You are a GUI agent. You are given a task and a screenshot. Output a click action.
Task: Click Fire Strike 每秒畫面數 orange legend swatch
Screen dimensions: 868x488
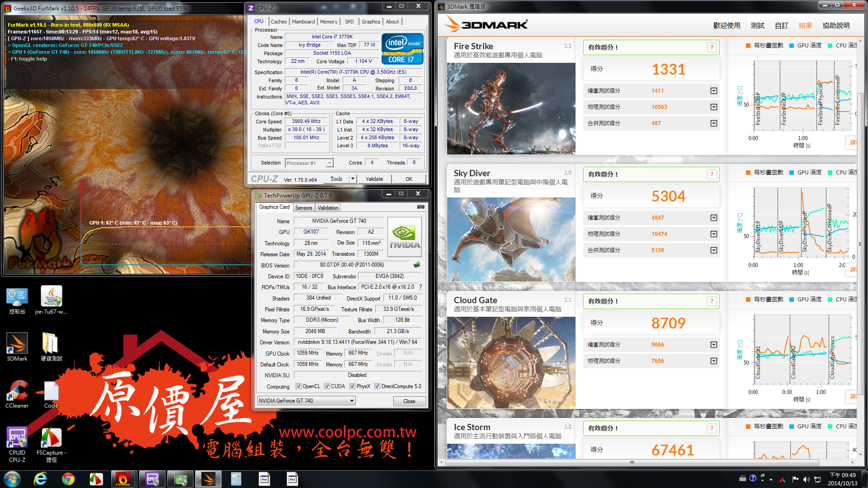[748, 46]
